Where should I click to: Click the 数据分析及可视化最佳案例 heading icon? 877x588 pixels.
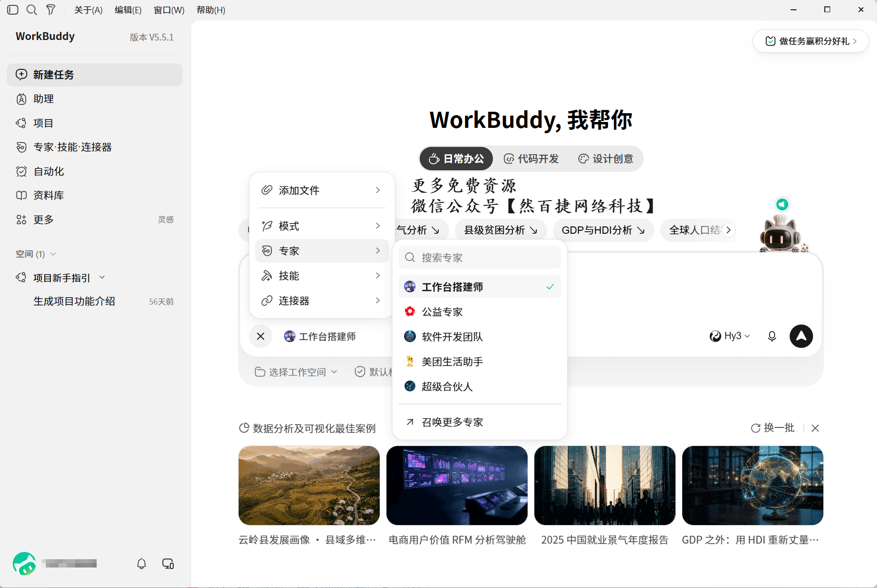click(244, 428)
